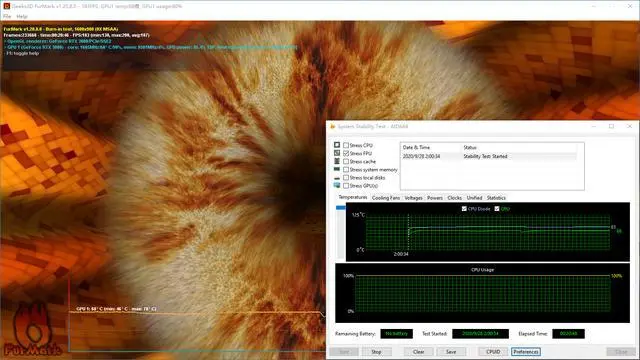Switch to the Cooling Fans tab
The height and width of the screenshot is (360, 640).
386,198
